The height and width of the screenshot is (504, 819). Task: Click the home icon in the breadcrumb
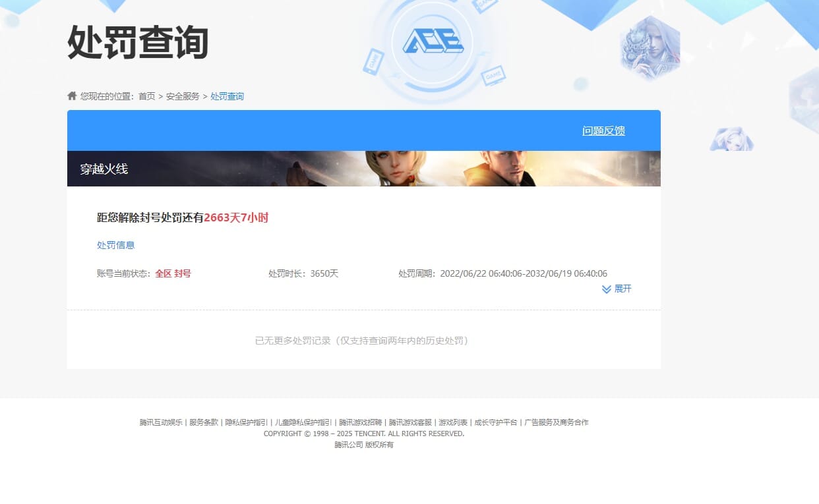72,96
